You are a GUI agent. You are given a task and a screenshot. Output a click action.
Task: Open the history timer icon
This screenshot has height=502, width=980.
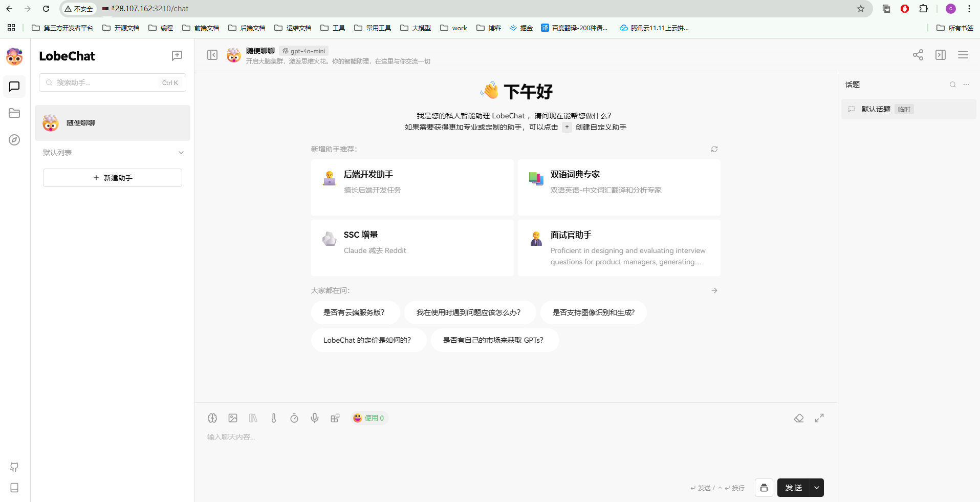point(294,418)
